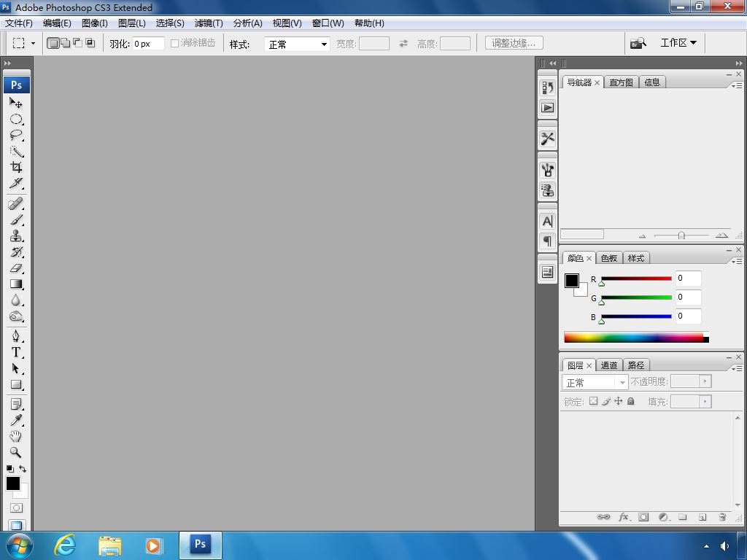
Task: Open the 文件(F) menu
Action: coord(18,23)
